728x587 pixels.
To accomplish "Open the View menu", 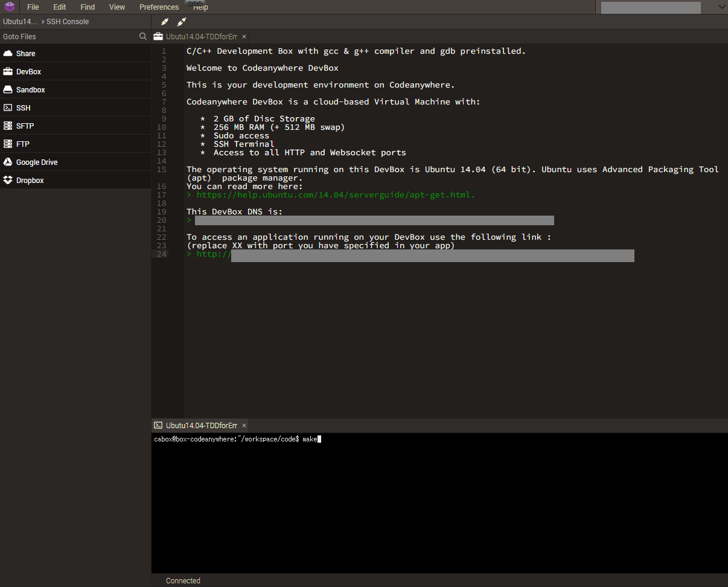I will [117, 7].
